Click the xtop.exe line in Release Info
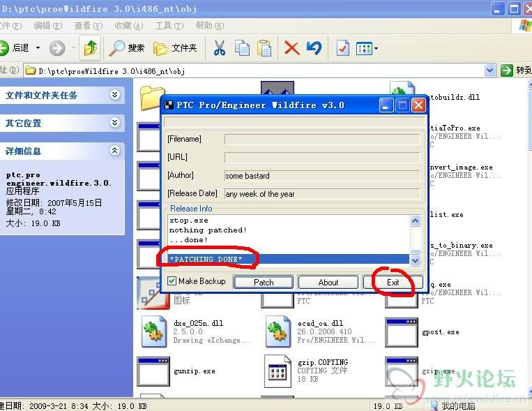Image resolution: width=532 pixels, height=411 pixels. [189, 221]
